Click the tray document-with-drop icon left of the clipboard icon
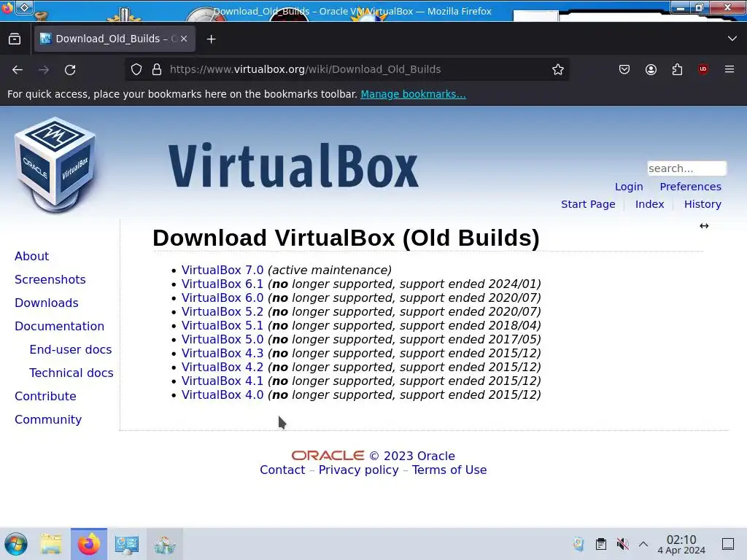The image size is (747, 560). (x=578, y=544)
